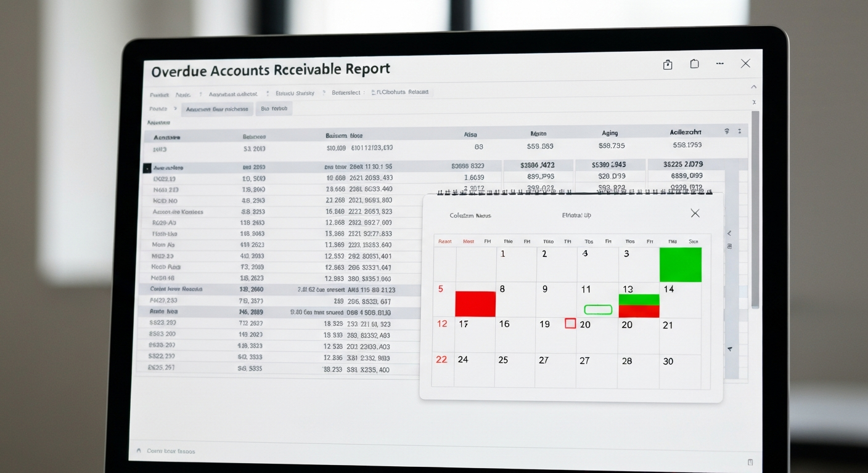Check the red outlined box next to date 20

pyautogui.click(x=570, y=323)
